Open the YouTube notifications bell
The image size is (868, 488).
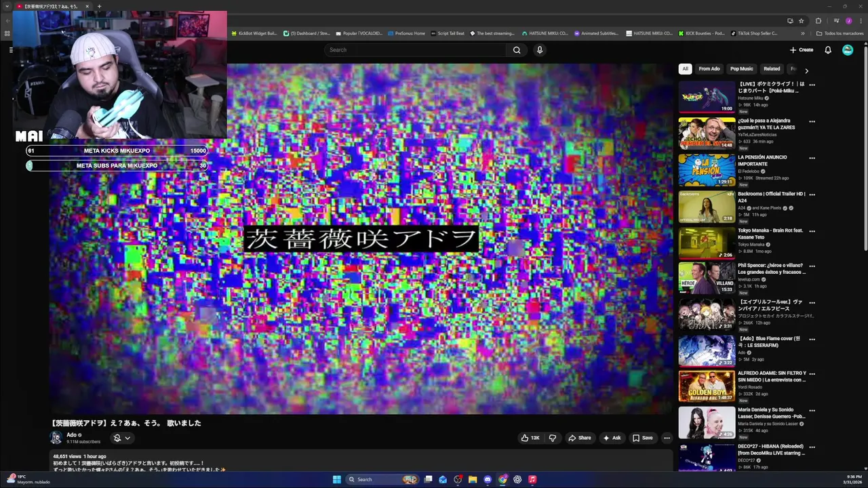(x=828, y=49)
